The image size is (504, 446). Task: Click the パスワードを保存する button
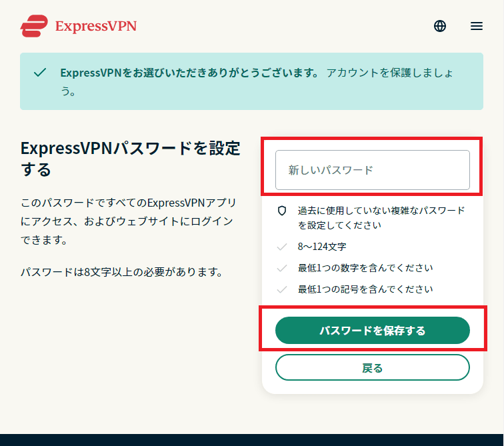(372, 330)
